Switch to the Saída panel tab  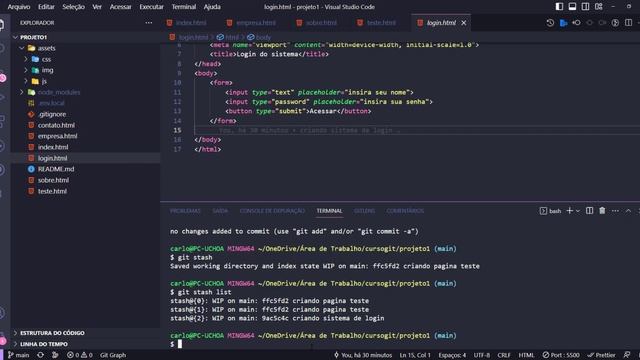tap(220, 211)
